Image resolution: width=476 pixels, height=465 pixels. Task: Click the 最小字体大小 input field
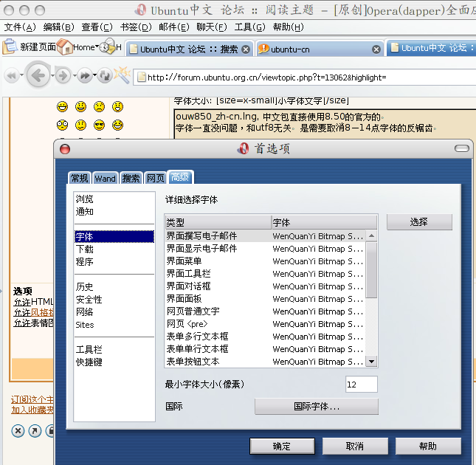[x=362, y=385]
